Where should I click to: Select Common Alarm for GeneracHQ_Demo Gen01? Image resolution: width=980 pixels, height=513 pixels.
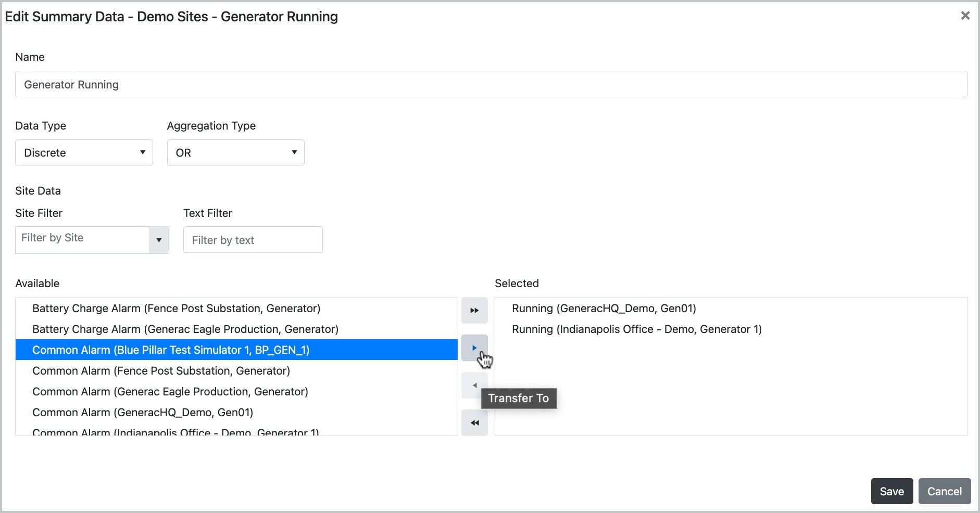(142, 413)
